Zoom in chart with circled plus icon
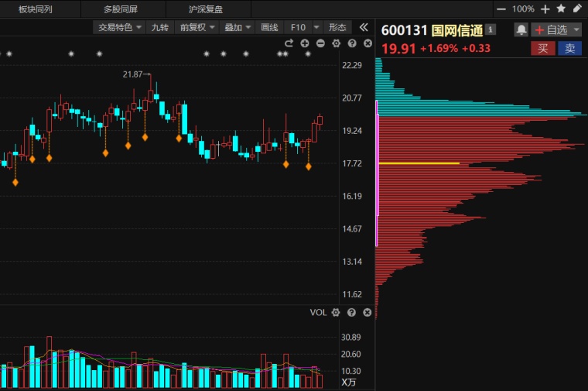 click(x=305, y=43)
